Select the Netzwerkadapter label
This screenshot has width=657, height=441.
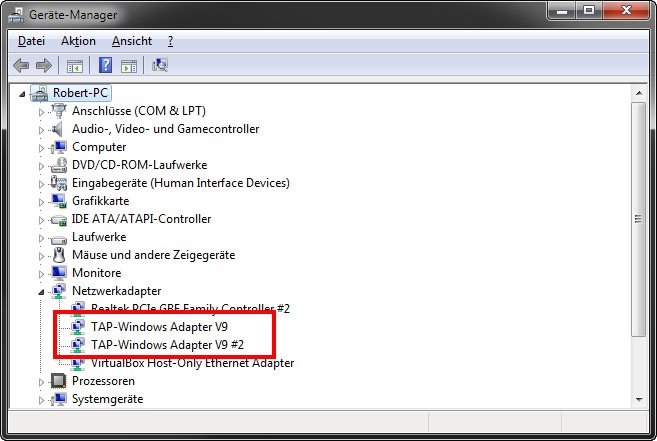(x=116, y=291)
